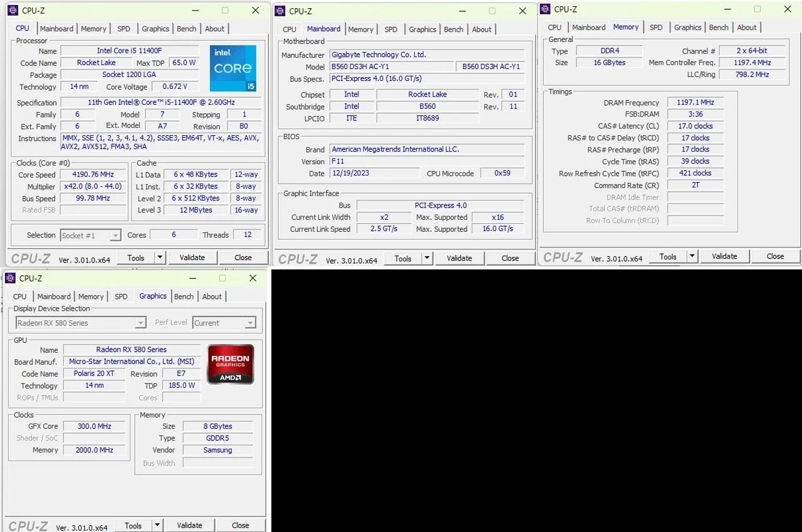Click the Southbridge model value B560
The width and height of the screenshot is (802, 532).
point(427,107)
